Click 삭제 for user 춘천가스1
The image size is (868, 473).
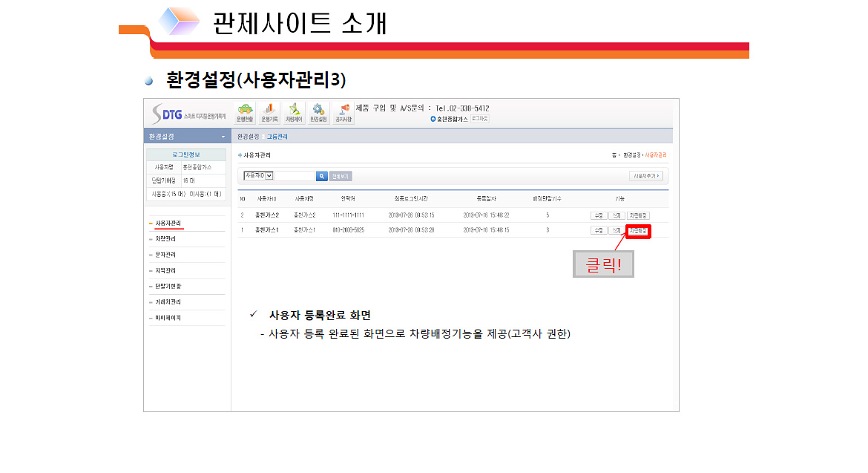pyautogui.click(x=617, y=231)
